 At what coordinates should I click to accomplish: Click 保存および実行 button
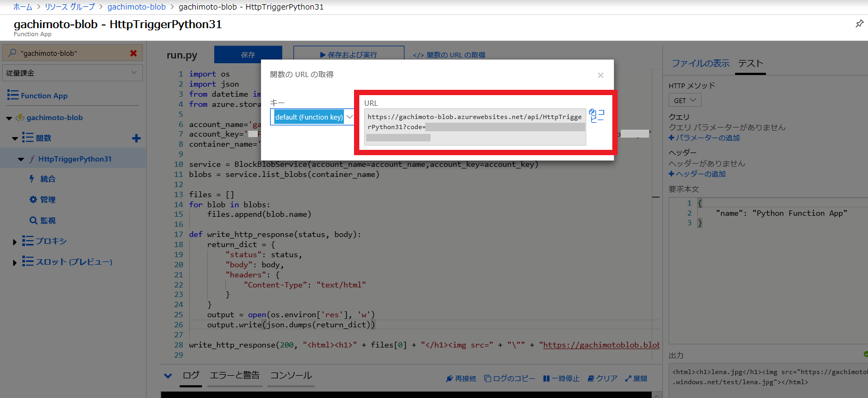click(349, 55)
